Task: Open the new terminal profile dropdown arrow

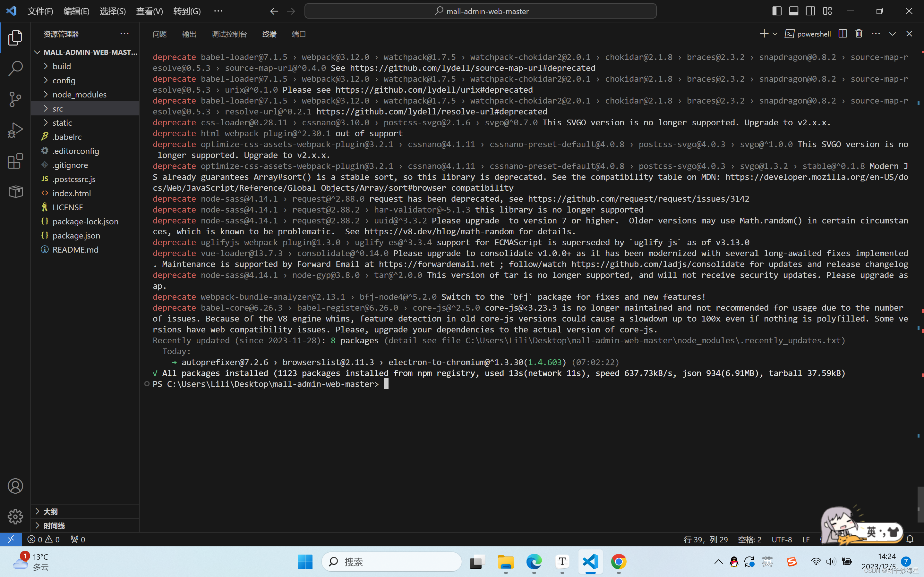Action: (x=775, y=34)
